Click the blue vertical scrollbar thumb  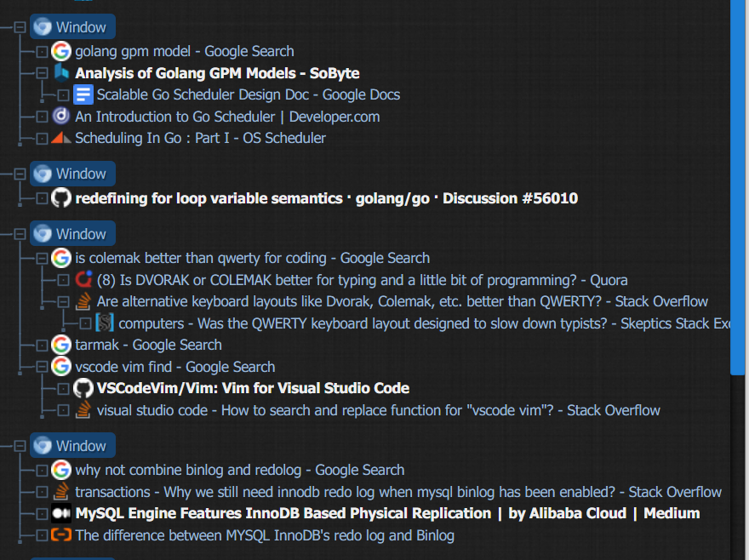click(x=738, y=187)
